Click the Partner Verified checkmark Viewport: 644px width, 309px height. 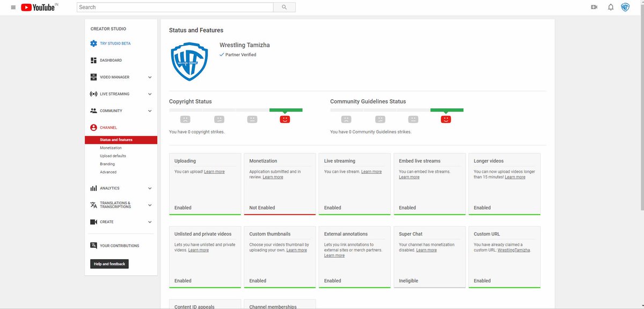[222, 55]
